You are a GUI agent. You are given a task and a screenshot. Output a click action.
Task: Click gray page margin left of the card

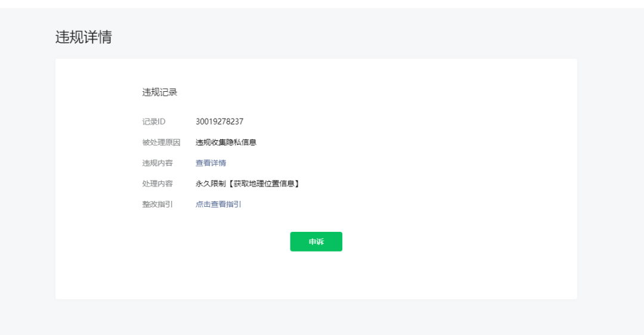tap(27, 179)
